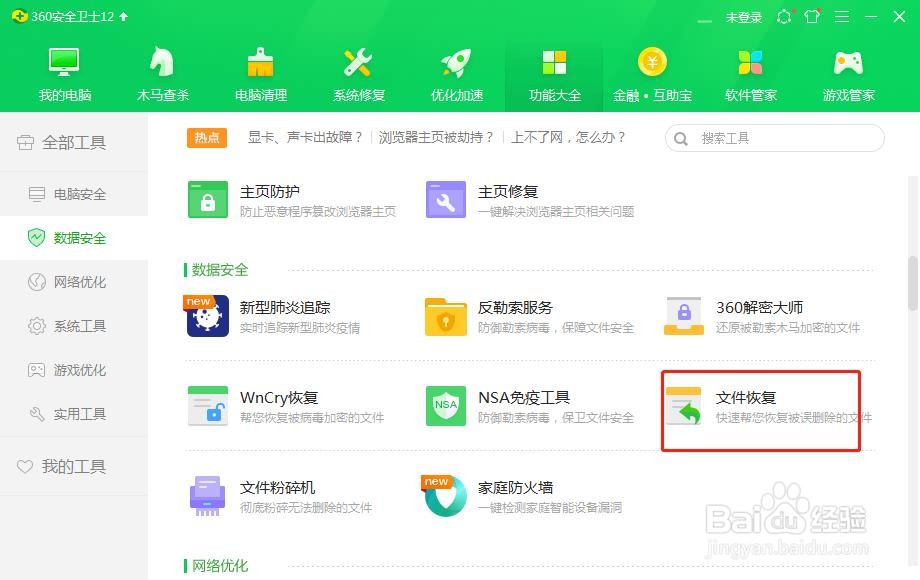The image size is (920, 580).
Task: Click the search magnifier icon
Action: 681,139
